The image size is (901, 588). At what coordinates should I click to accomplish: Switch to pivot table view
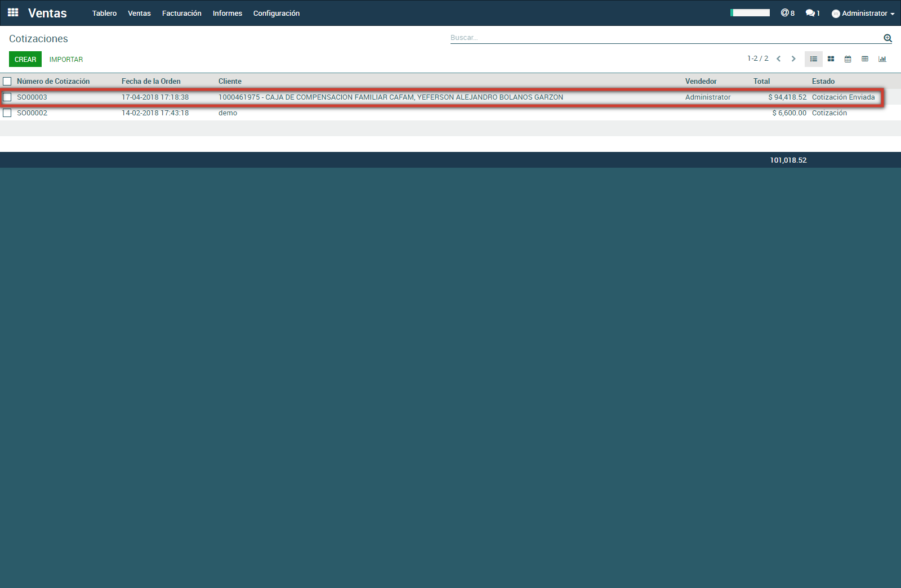pyautogui.click(x=865, y=59)
